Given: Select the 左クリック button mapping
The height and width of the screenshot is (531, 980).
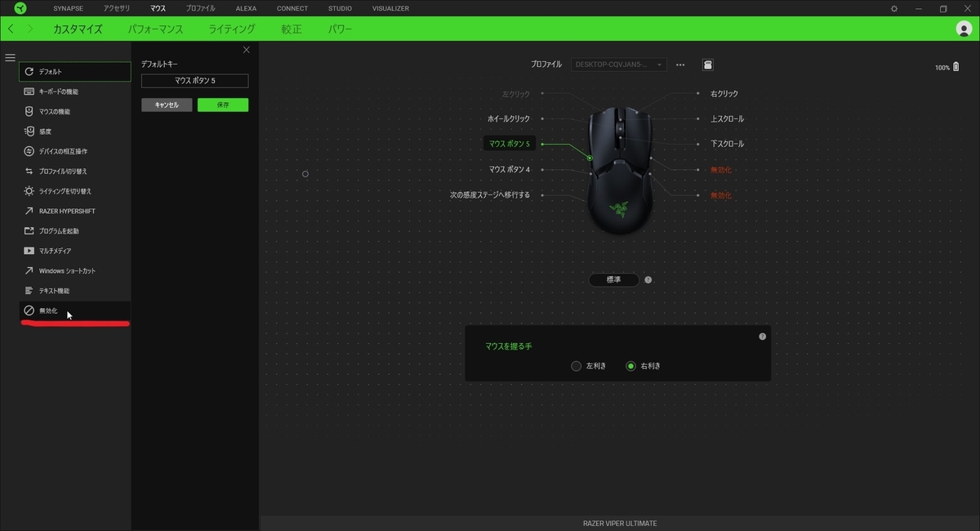Looking at the screenshot, I should [x=516, y=94].
